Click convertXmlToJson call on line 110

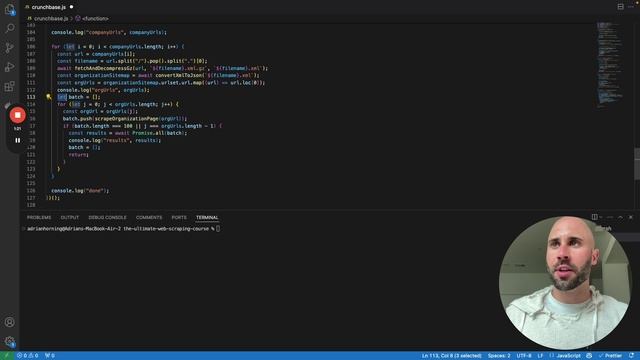[x=207, y=76]
